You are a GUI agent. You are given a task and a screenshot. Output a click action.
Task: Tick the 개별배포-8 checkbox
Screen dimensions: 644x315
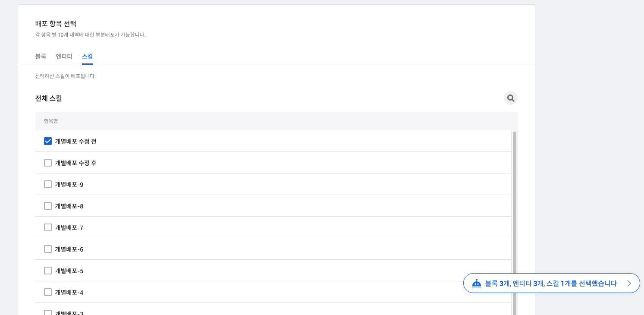coord(48,206)
